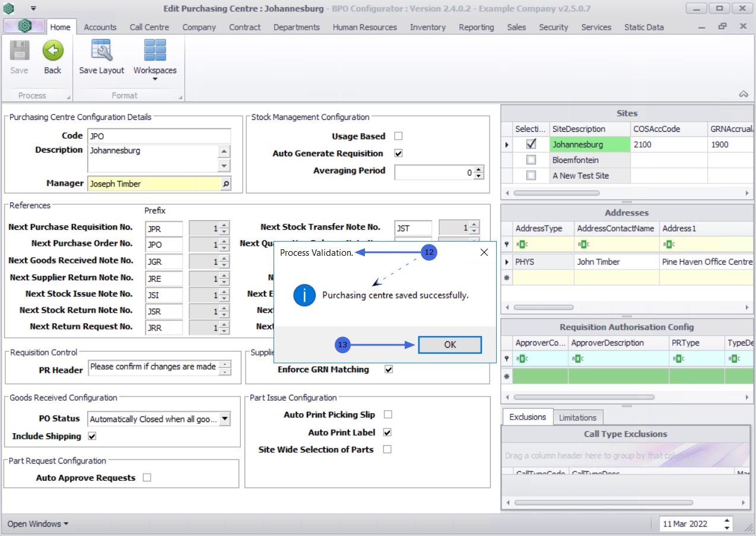This screenshot has height=536, width=756.
Task: Uncheck Auto Generate Requisition
Action: click(x=398, y=153)
